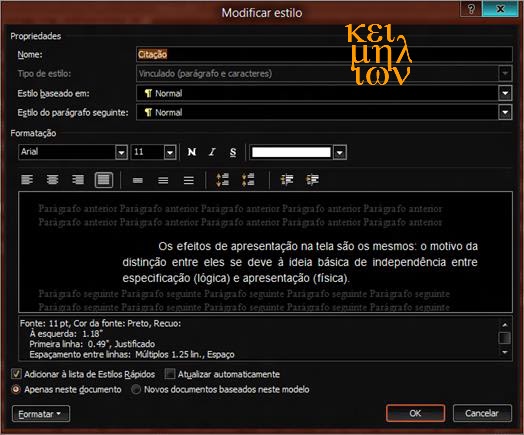Select justified alignment

pyautogui.click(x=104, y=180)
